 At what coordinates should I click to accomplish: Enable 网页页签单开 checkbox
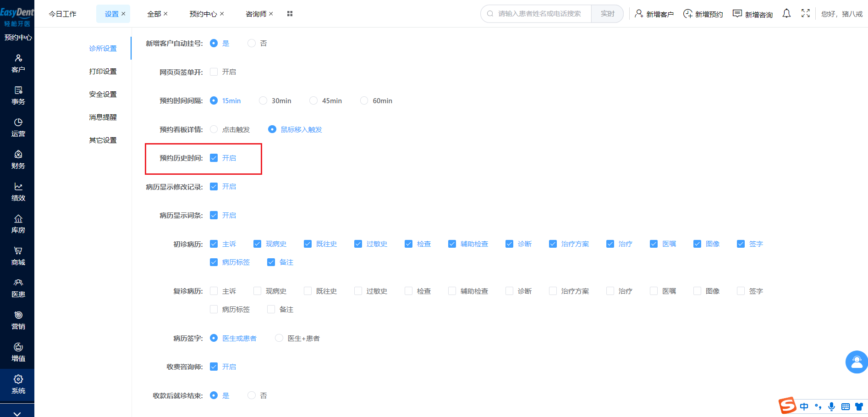[214, 72]
